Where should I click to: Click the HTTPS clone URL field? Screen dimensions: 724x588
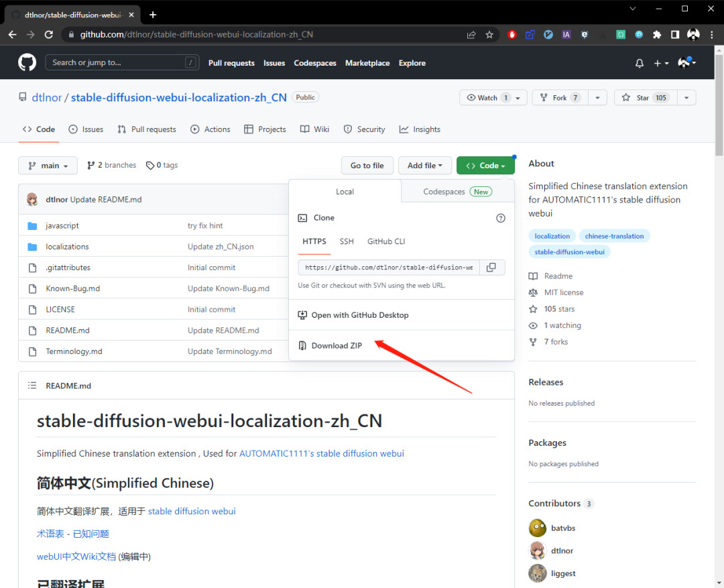tap(389, 268)
